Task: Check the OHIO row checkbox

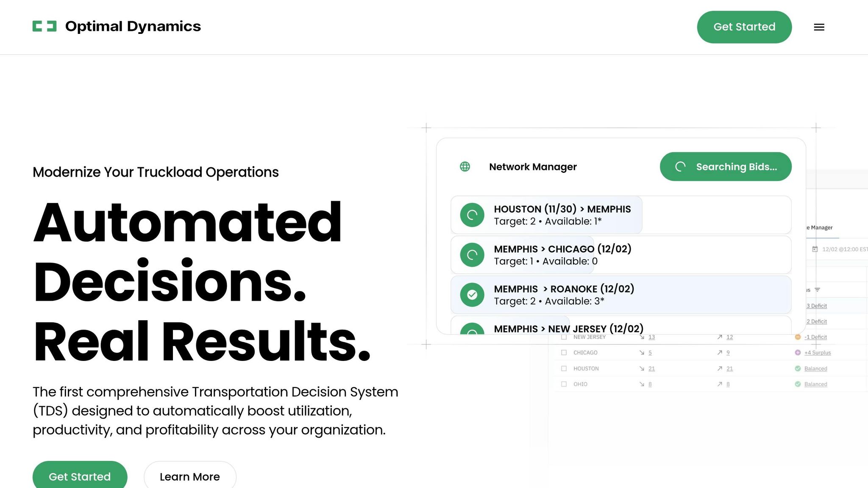Action: point(564,384)
